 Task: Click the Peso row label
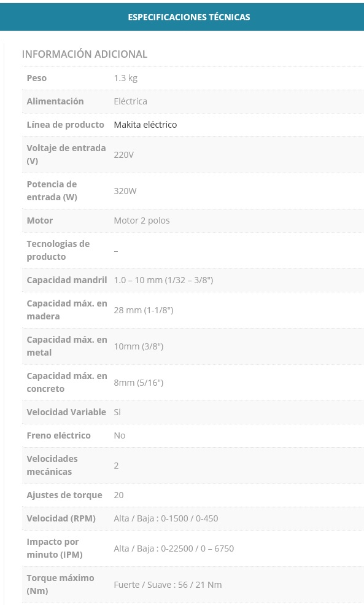[x=37, y=78]
